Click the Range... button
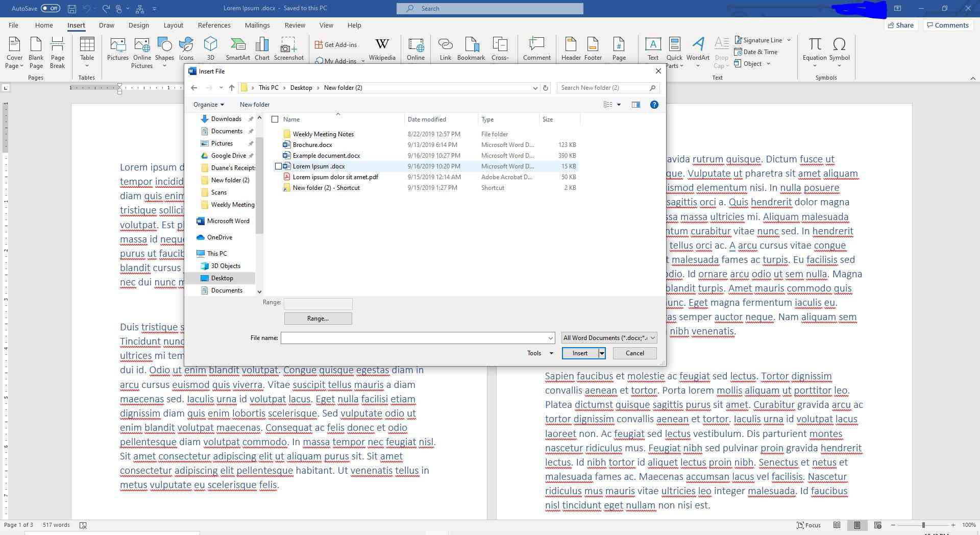Viewport: 980px width, 535px height. 318,319
